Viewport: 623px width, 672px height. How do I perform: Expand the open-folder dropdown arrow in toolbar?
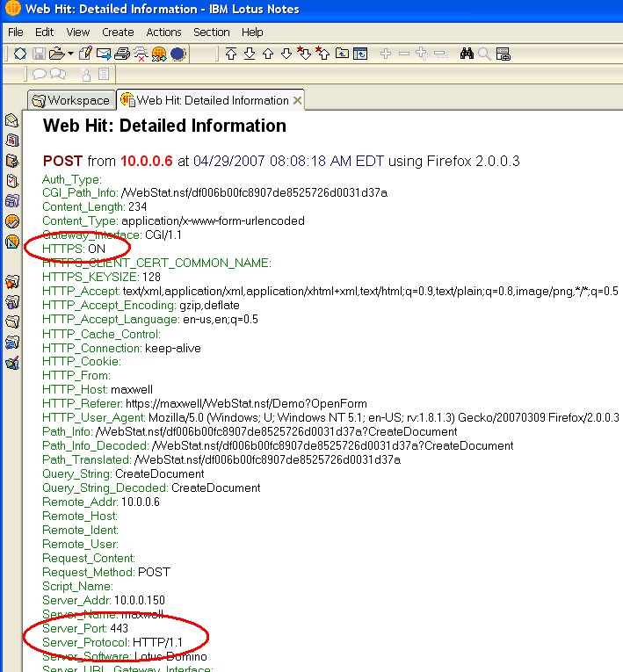tap(69, 54)
